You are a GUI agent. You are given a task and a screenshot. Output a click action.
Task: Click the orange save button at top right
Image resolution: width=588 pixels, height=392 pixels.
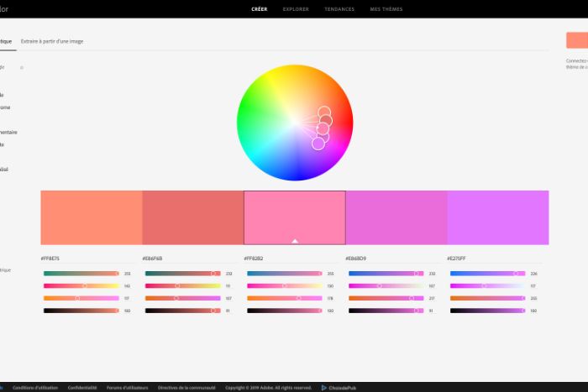(576, 41)
